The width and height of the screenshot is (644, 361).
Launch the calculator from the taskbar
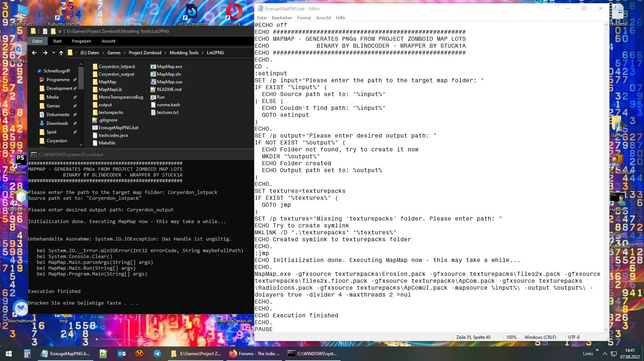click(x=27, y=353)
